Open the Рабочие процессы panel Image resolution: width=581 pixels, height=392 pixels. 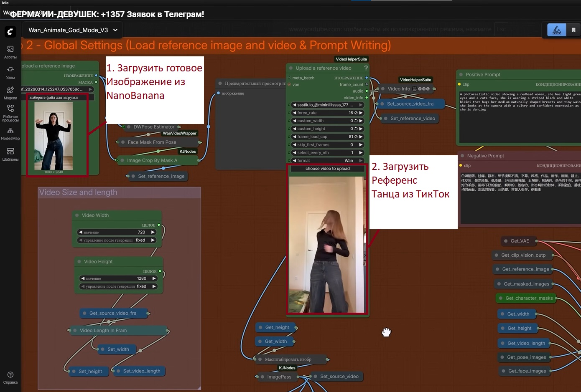10,113
